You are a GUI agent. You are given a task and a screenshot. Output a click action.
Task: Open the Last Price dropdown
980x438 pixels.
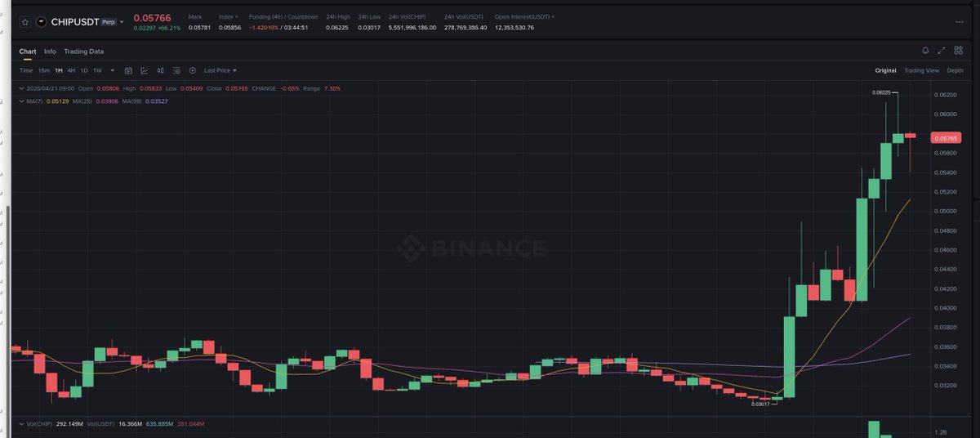(220, 71)
